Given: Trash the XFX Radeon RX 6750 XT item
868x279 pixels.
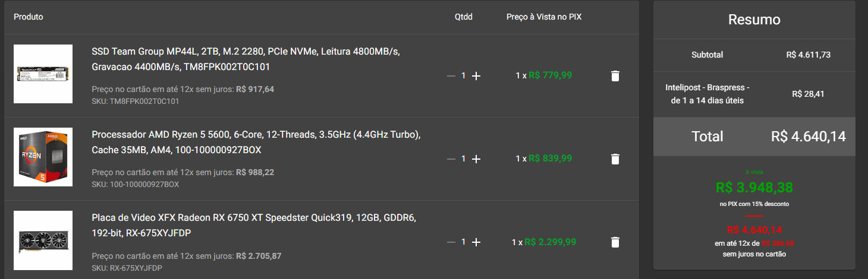Looking at the screenshot, I should (615, 242).
